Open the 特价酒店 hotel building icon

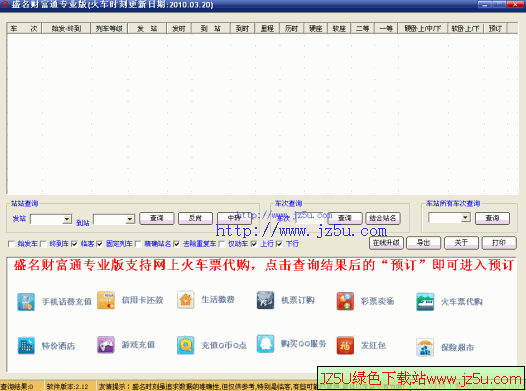(x=26, y=345)
